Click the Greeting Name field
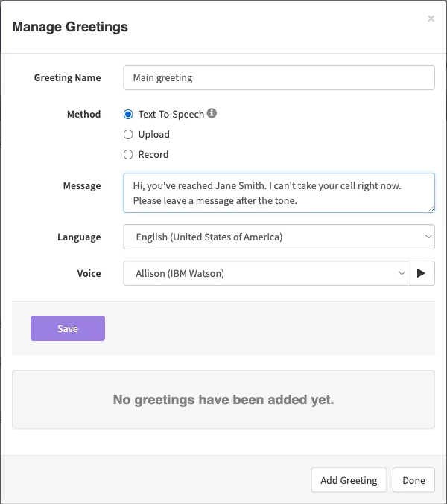This screenshot has width=447, height=504. [x=279, y=77]
